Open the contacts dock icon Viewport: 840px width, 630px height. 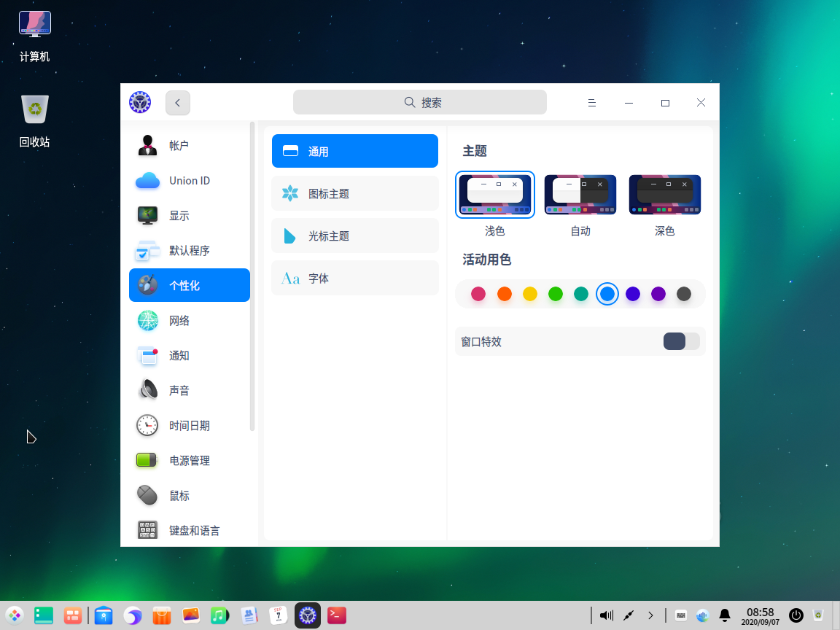pos(249,615)
